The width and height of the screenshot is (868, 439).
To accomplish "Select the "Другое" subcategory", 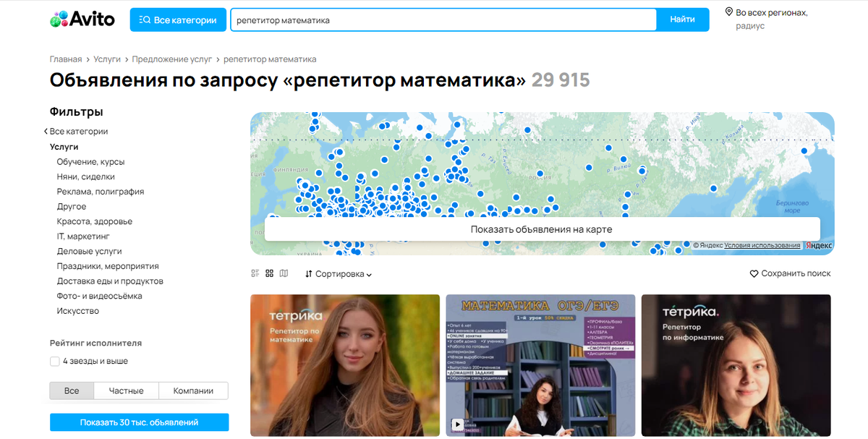I will point(72,207).
